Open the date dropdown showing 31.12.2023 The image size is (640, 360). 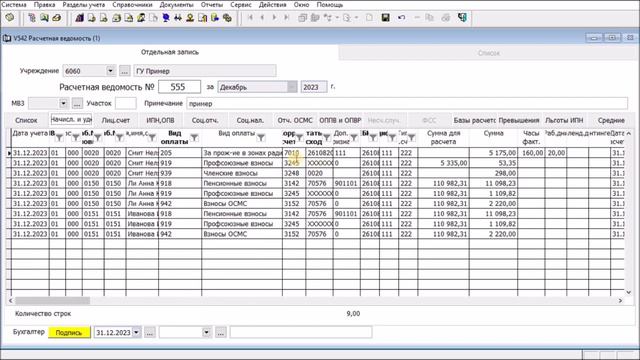(136, 332)
